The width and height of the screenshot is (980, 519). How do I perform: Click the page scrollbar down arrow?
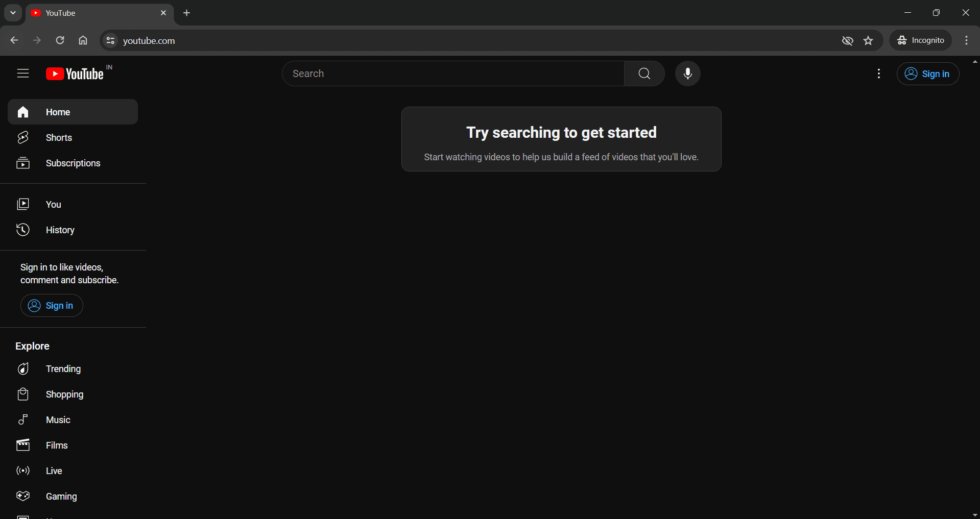click(975, 515)
